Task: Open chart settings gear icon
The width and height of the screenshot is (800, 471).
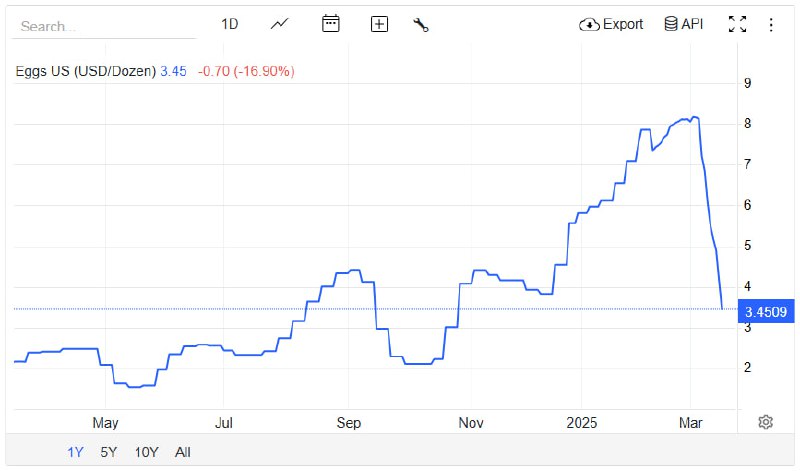Action: [766, 422]
